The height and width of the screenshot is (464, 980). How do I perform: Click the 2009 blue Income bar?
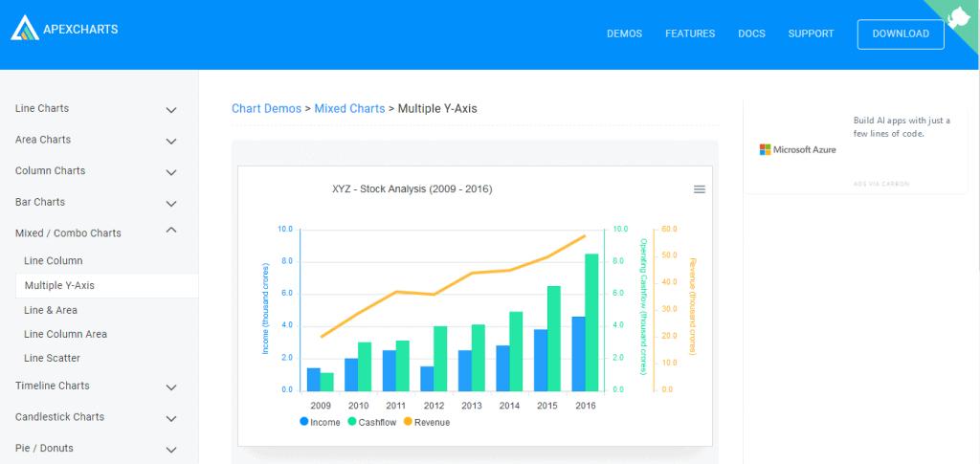click(x=314, y=380)
